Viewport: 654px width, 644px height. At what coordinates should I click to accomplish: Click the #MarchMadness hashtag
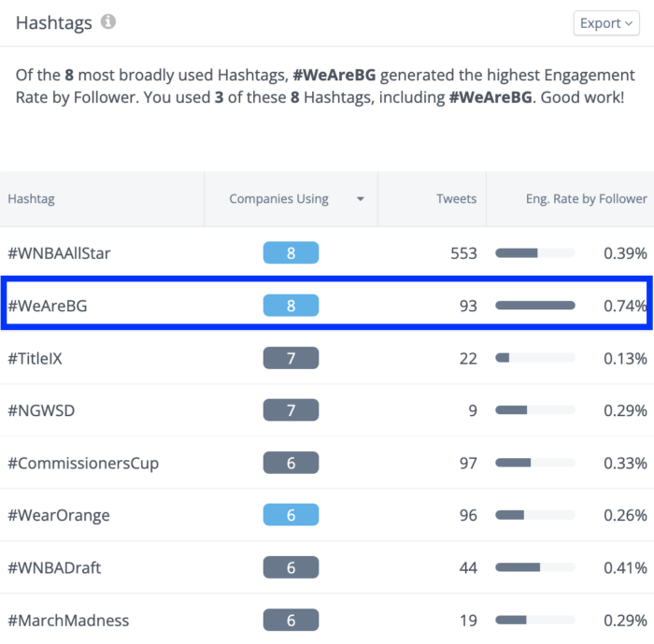pos(68,620)
